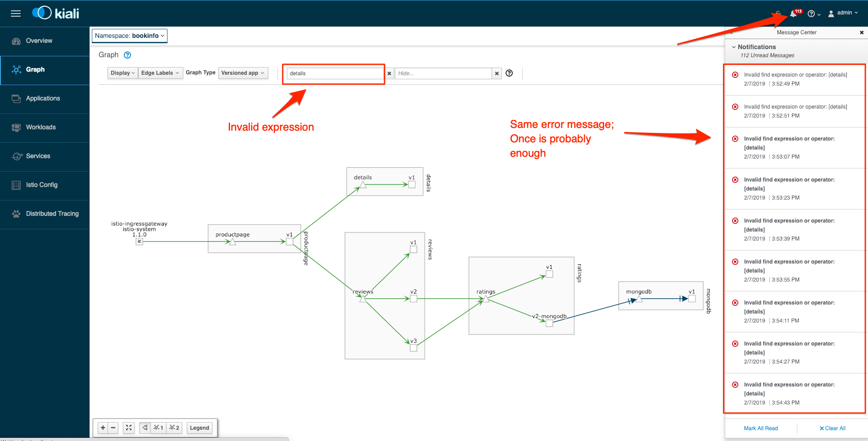Open the Namespace bookinfo dropdown

(x=130, y=36)
